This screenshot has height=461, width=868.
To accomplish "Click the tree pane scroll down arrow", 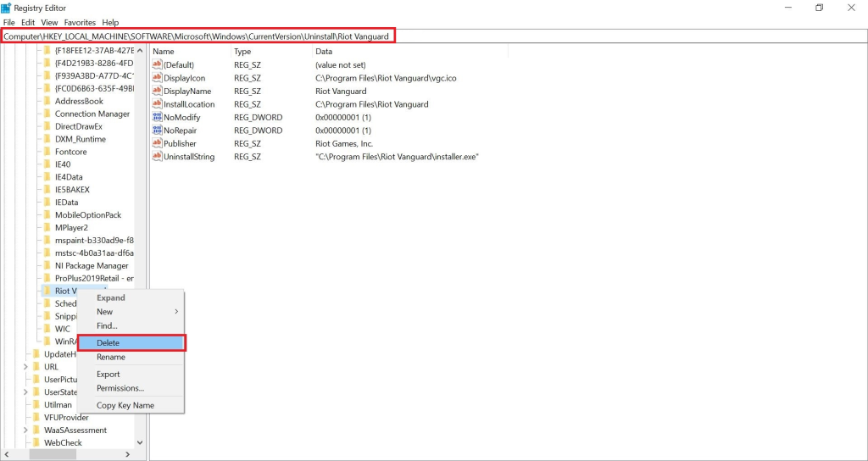I will tap(140, 442).
